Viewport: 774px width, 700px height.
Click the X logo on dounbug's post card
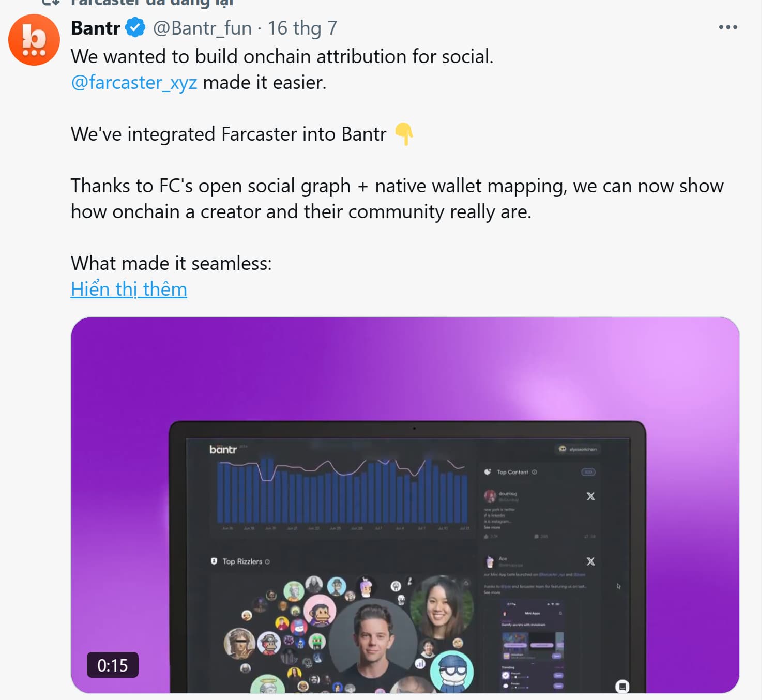[590, 496]
